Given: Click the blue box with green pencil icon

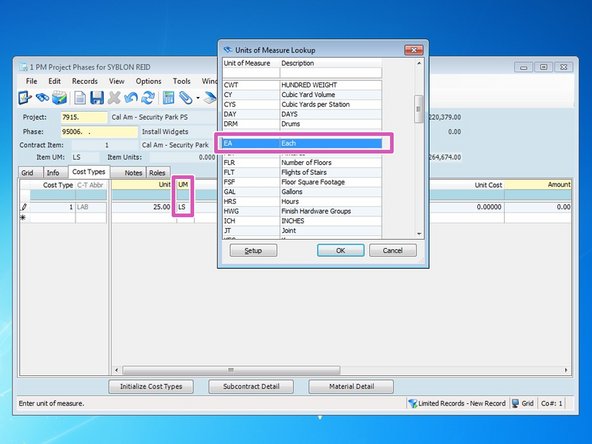Looking at the screenshot, I should [x=59, y=98].
